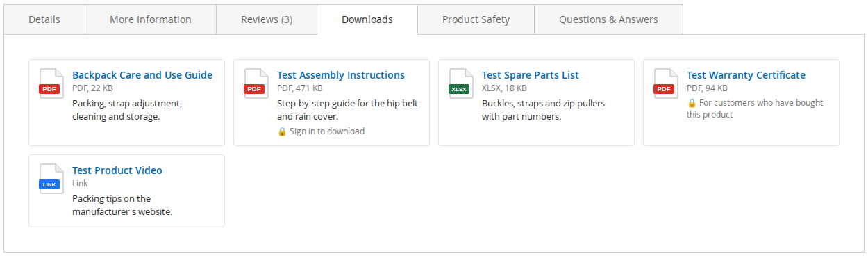
Task: Show the Questions & Answers tab
Action: pyautogui.click(x=609, y=19)
